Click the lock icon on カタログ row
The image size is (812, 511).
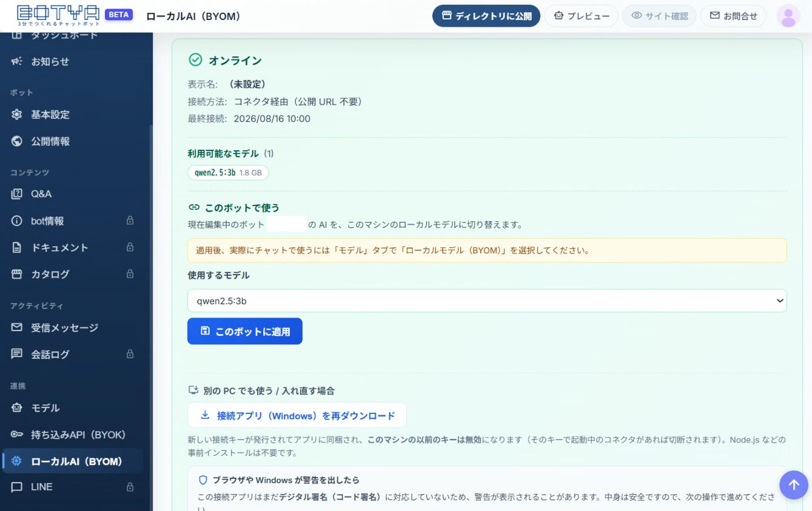[130, 274]
